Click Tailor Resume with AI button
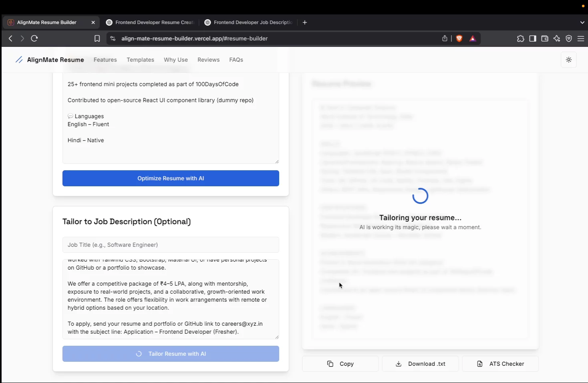Screen dimensions: 588x383 click(171, 354)
